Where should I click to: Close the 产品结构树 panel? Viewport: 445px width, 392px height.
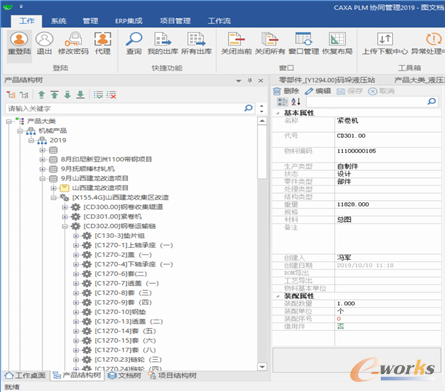261,80
